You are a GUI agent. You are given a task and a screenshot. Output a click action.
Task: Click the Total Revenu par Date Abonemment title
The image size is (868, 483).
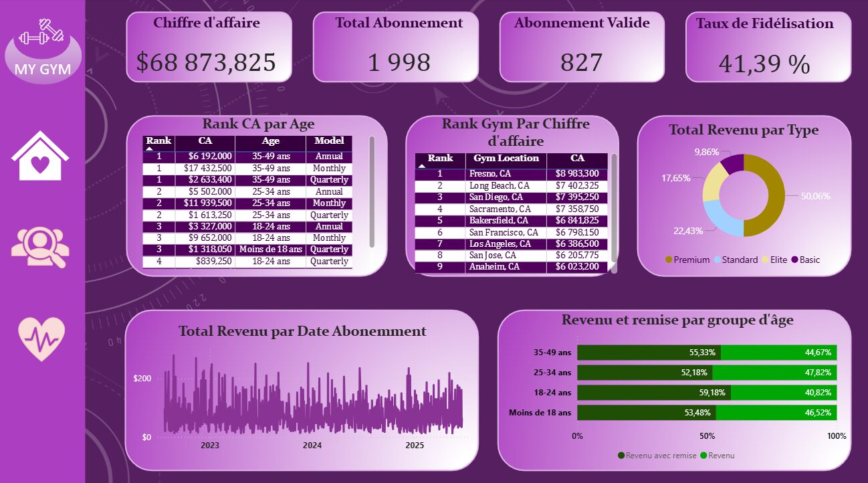(x=302, y=331)
